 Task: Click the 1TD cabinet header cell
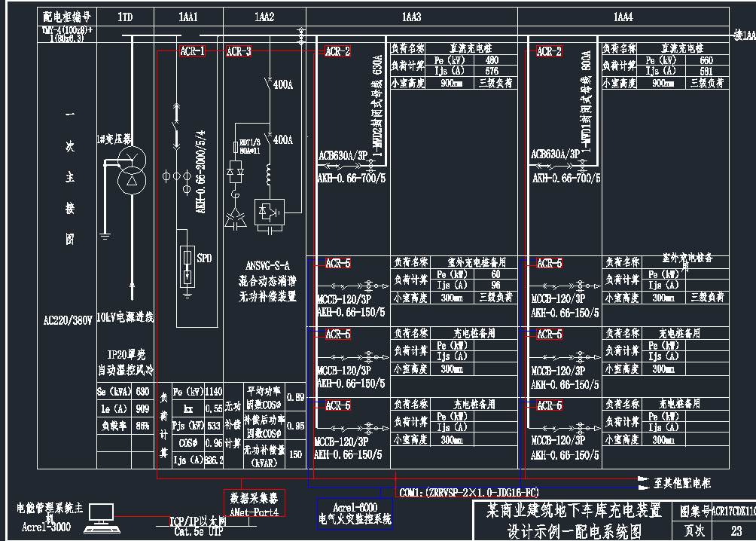pyautogui.click(x=125, y=17)
